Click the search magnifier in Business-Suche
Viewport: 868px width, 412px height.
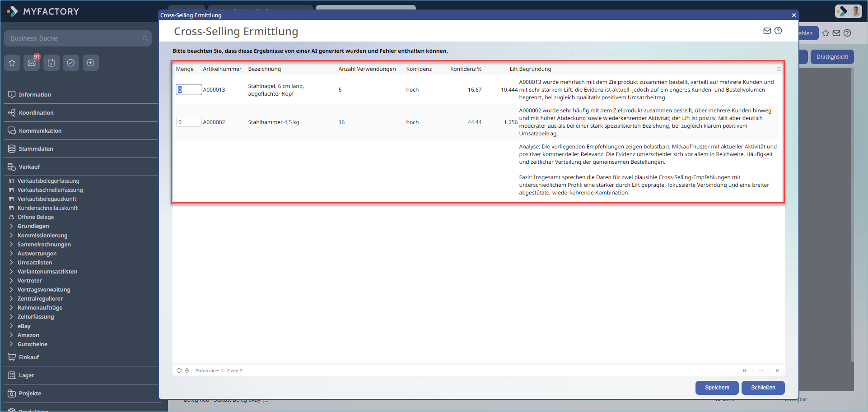145,39
